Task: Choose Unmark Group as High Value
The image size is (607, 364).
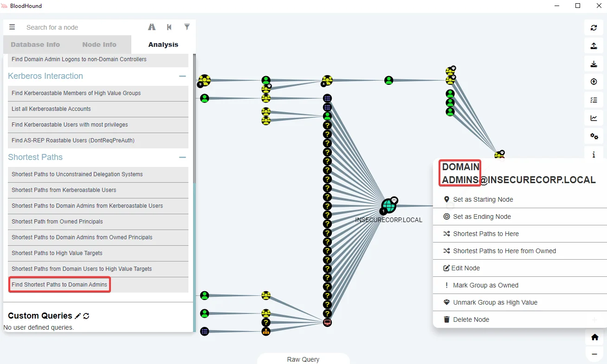Action: [x=520, y=302]
